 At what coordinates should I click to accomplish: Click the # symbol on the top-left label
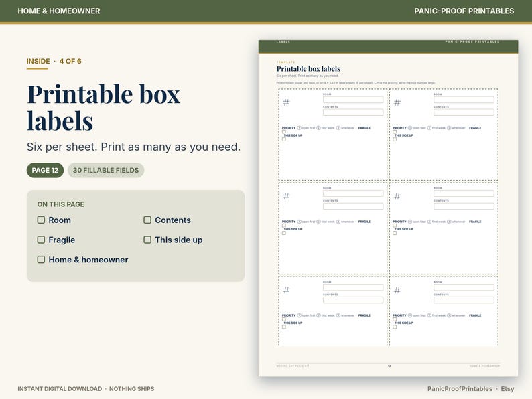tap(286, 102)
